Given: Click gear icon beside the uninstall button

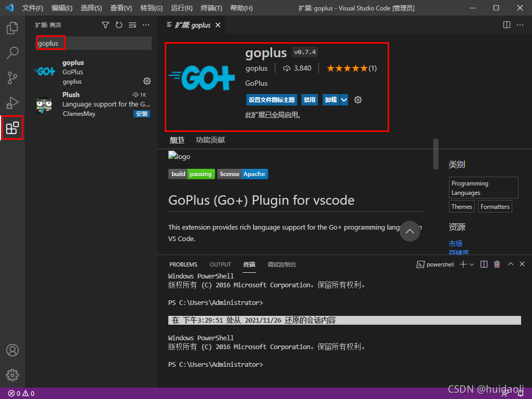Looking at the screenshot, I should click(358, 100).
